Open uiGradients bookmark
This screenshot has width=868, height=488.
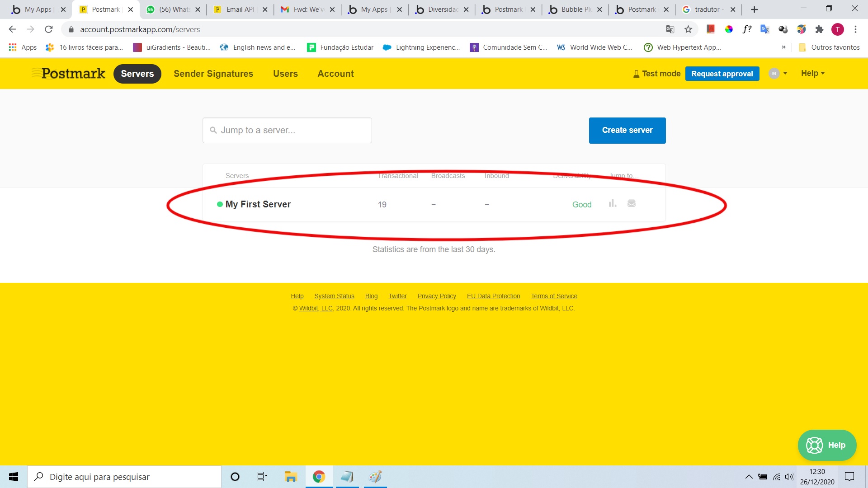(172, 47)
